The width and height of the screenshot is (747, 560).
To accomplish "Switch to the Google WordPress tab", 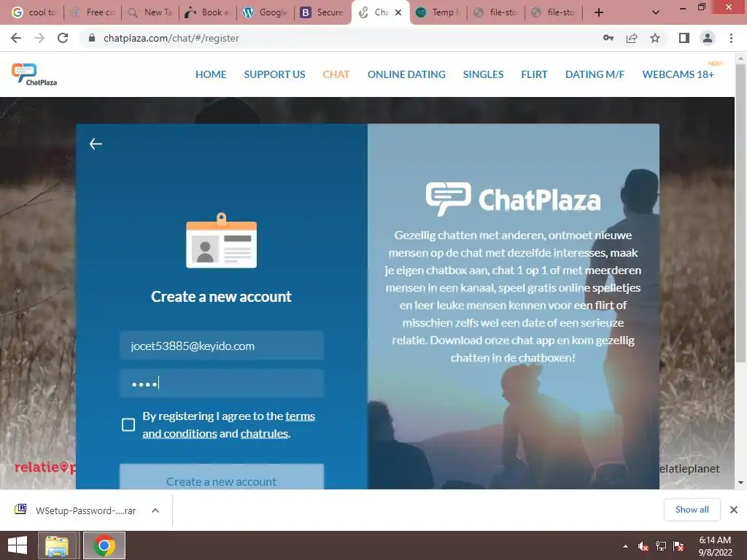I will 266,12.
